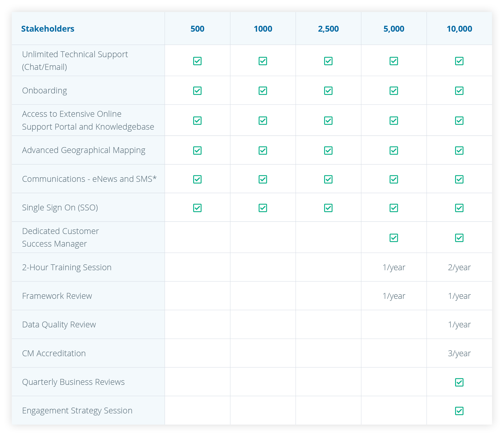This screenshot has height=437, width=504.
Task: Click Unlimited Technical Support checkmark under 10,000
Action: (459, 61)
